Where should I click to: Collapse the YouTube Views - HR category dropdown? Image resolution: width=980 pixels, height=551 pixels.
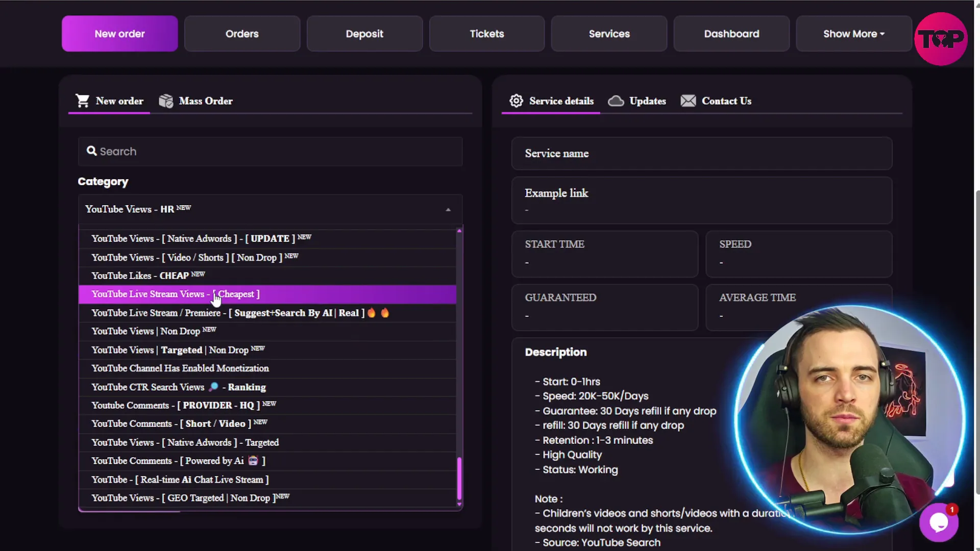point(271,209)
